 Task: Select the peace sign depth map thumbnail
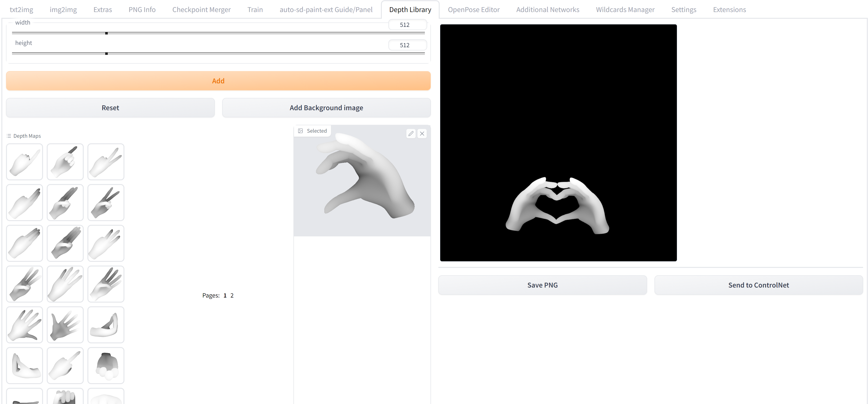[106, 162]
